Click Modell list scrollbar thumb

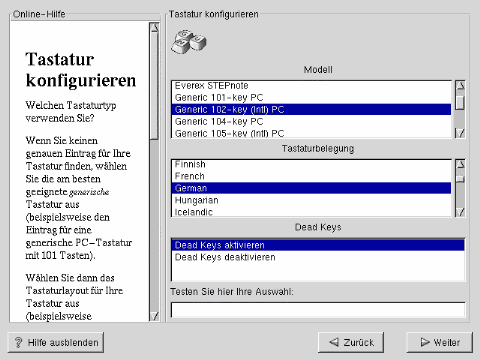point(460,102)
